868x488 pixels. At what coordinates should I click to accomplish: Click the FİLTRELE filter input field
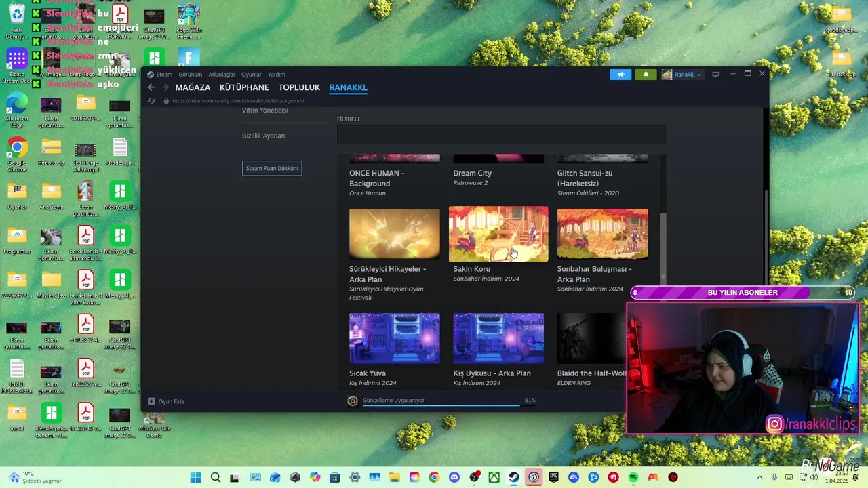[x=501, y=134]
